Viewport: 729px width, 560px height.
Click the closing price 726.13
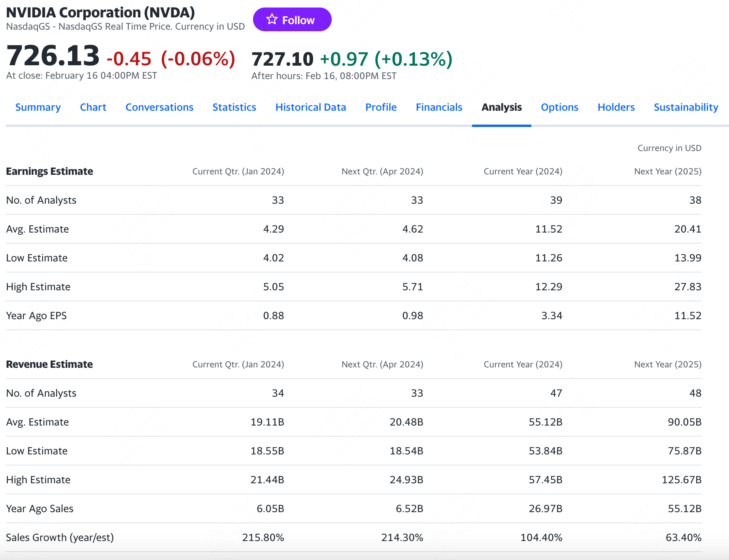tap(53, 55)
